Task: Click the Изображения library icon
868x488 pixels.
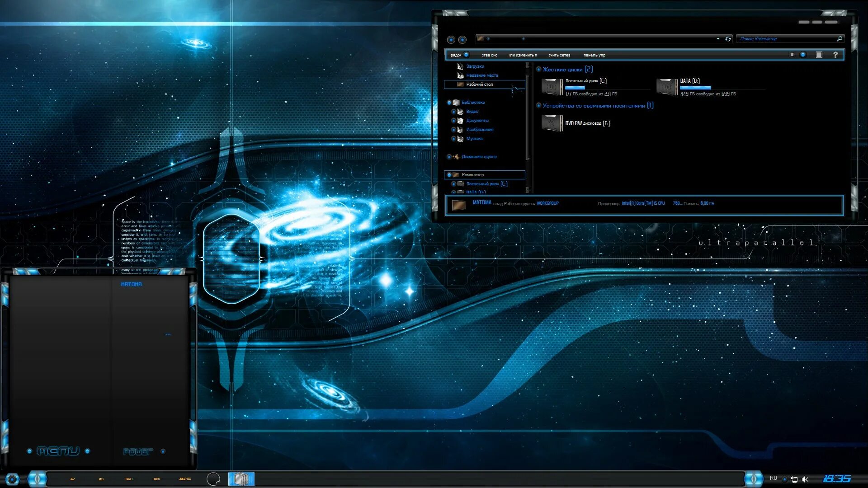Action: click(x=460, y=130)
